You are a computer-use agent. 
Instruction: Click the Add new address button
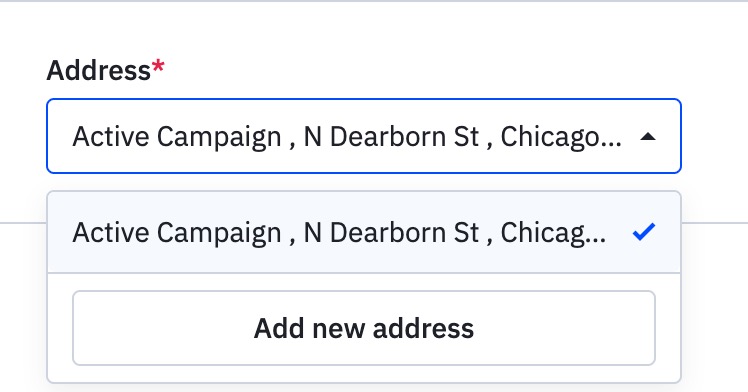[364, 328]
